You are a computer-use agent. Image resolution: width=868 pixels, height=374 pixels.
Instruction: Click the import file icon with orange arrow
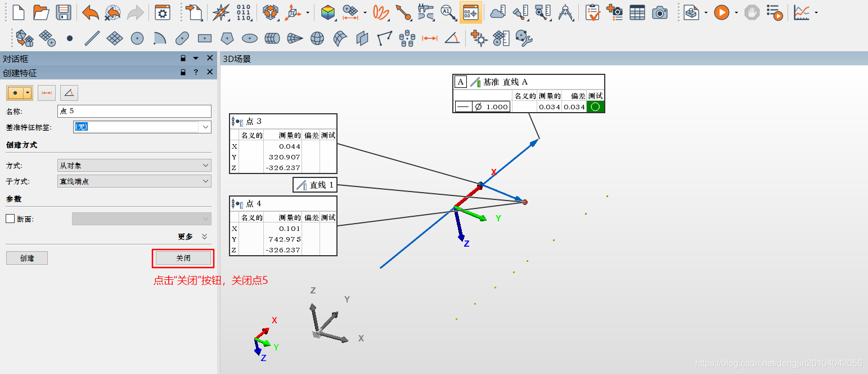(195, 12)
